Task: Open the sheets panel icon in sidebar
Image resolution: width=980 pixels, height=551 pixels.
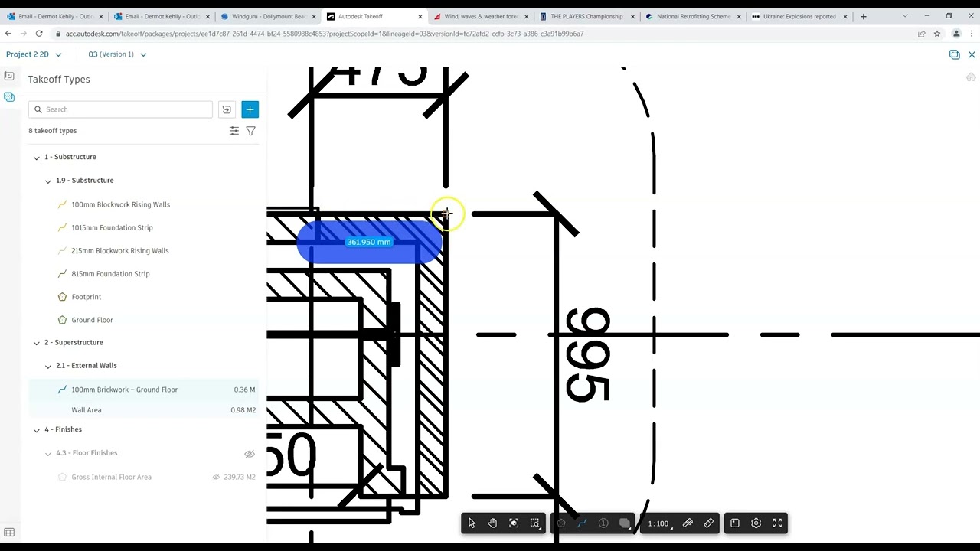Action: pyautogui.click(x=9, y=76)
